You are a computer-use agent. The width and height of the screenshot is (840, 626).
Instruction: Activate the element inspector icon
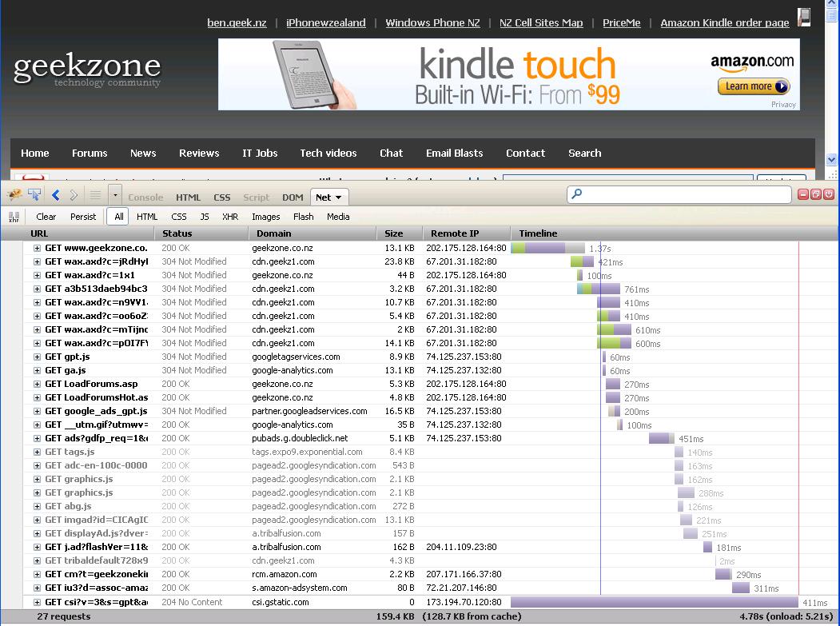coord(34,195)
